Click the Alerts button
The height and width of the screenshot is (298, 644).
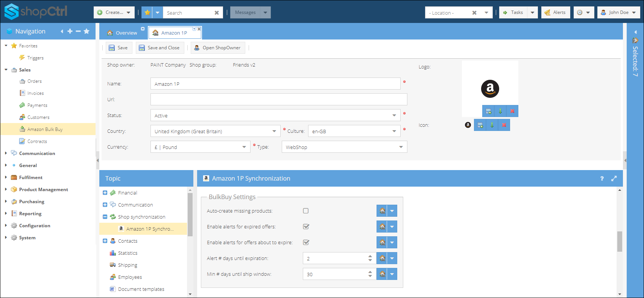556,12
